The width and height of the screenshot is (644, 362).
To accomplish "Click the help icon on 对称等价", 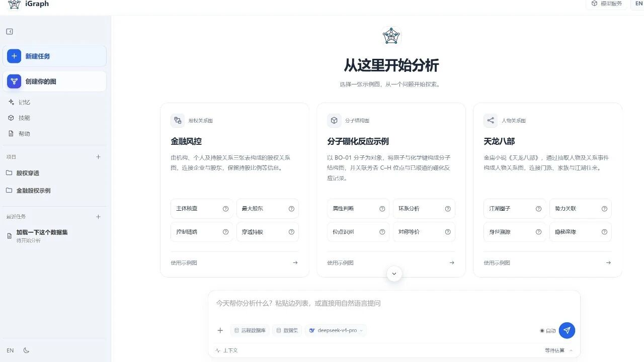I will pos(448,232).
